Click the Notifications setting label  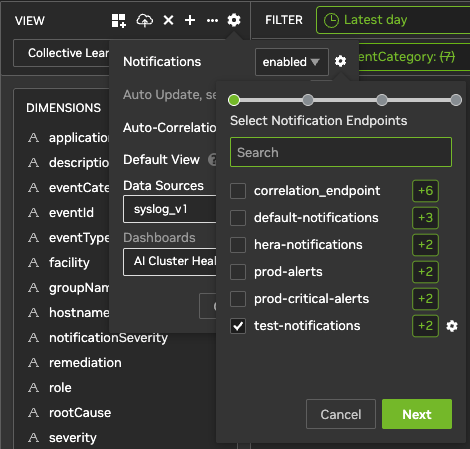click(x=162, y=62)
